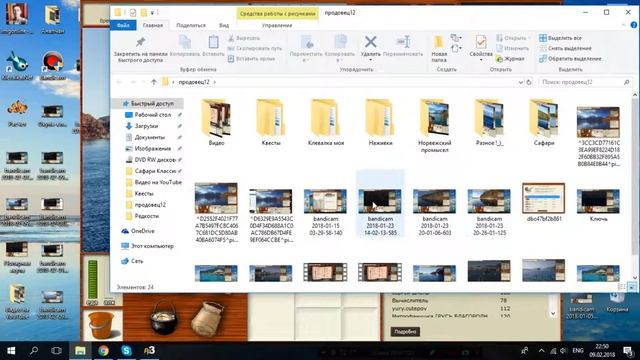
Task: Click the address bar Refresh button
Action: (529, 82)
